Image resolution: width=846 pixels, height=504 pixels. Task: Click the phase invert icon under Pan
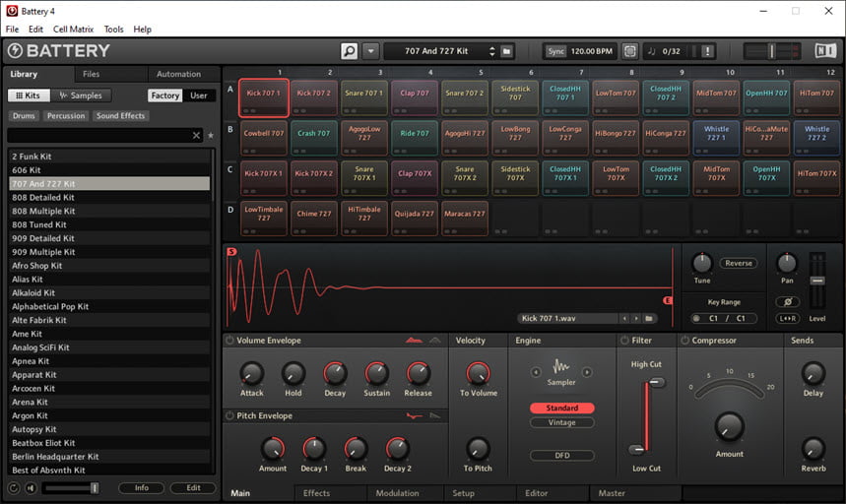point(787,302)
